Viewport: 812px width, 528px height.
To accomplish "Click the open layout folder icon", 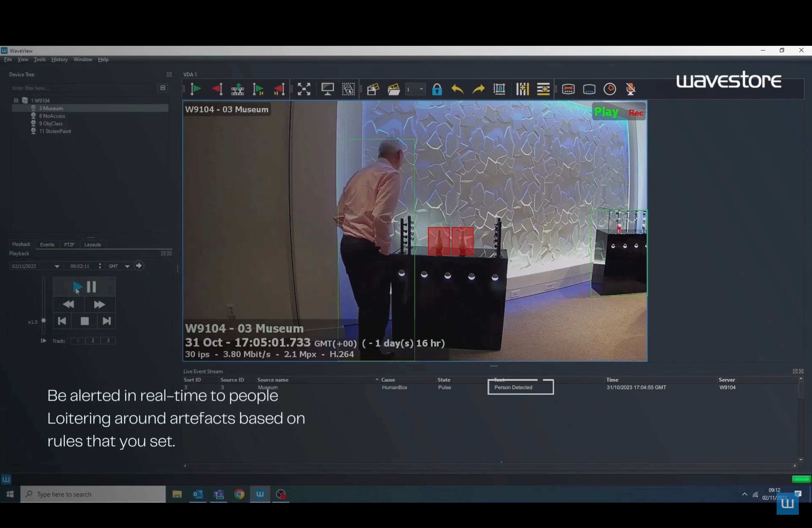I will pos(394,89).
